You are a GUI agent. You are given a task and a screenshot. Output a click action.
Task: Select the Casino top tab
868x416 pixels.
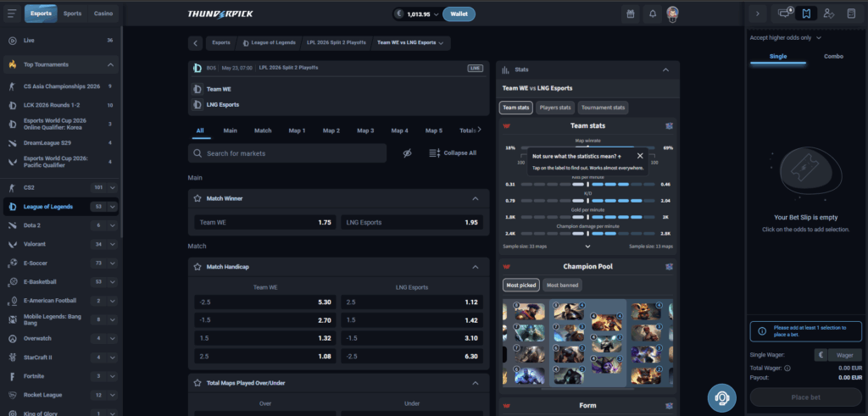(x=103, y=14)
